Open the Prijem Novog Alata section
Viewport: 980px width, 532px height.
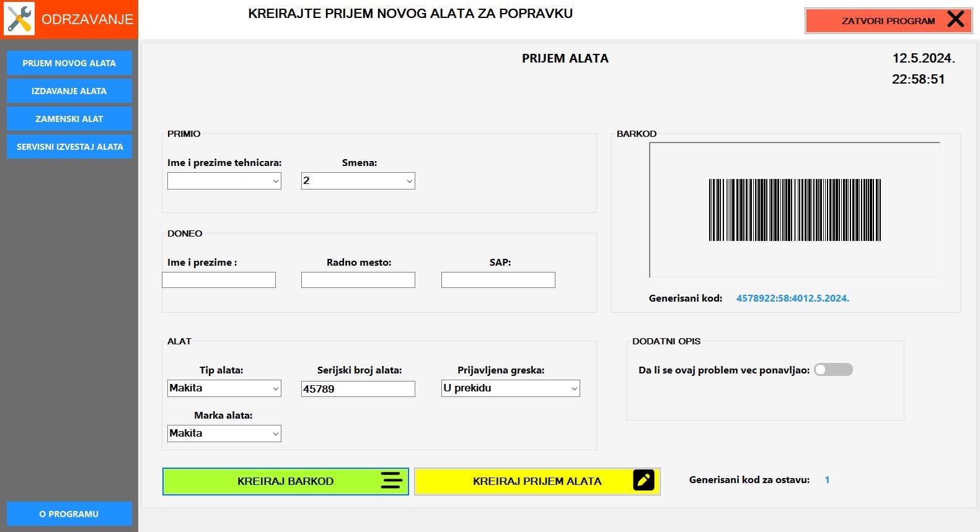(x=69, y=63)
